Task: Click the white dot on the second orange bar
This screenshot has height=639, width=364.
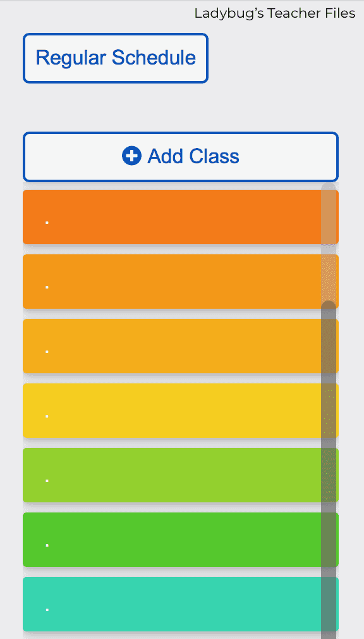Action: (x=47, y=287)
